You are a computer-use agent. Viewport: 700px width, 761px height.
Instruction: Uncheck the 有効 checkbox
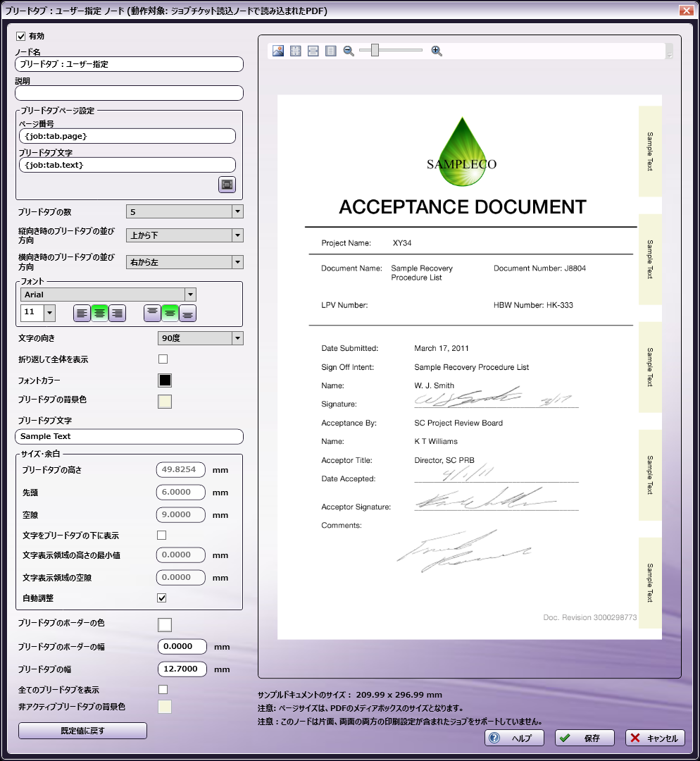21,36
